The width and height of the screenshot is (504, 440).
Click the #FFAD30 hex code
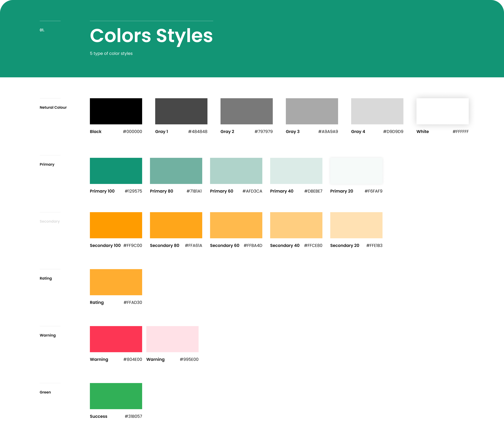click(133, 302)
